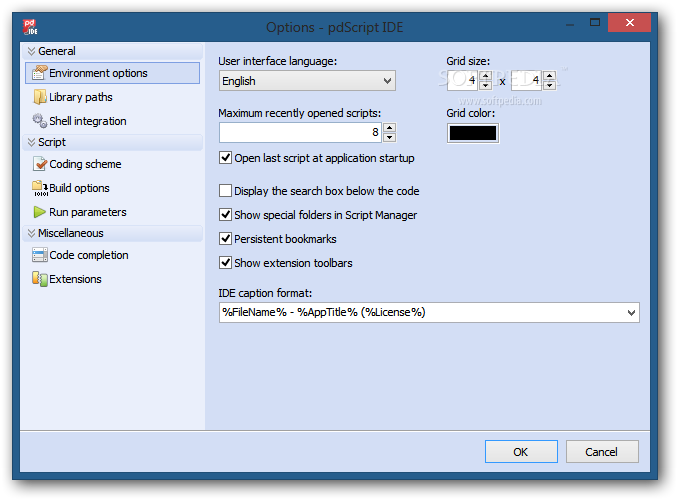678x500 pixels.
Task: Pick a new Grid color swatch
Action: click(x=473, y=133)
